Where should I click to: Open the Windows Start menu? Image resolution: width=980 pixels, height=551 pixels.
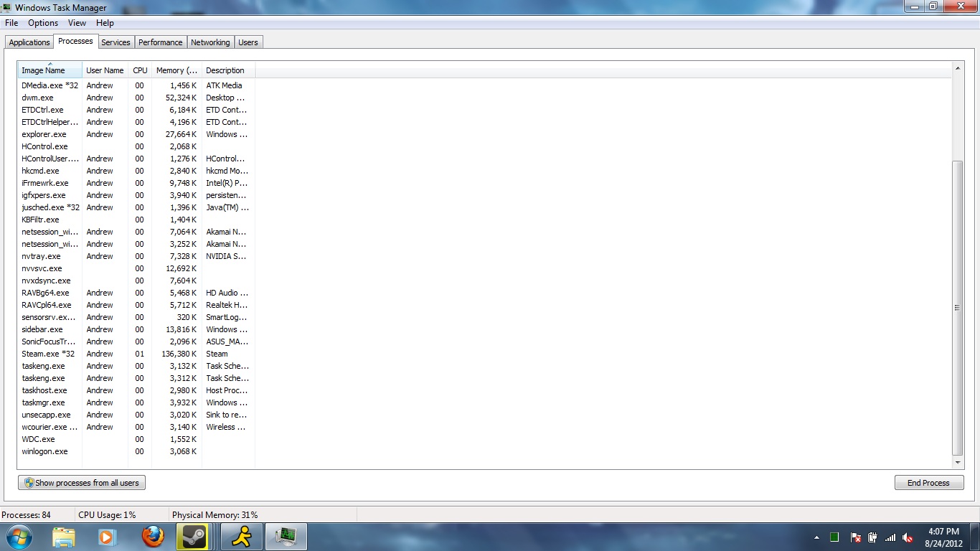point(18,537)
